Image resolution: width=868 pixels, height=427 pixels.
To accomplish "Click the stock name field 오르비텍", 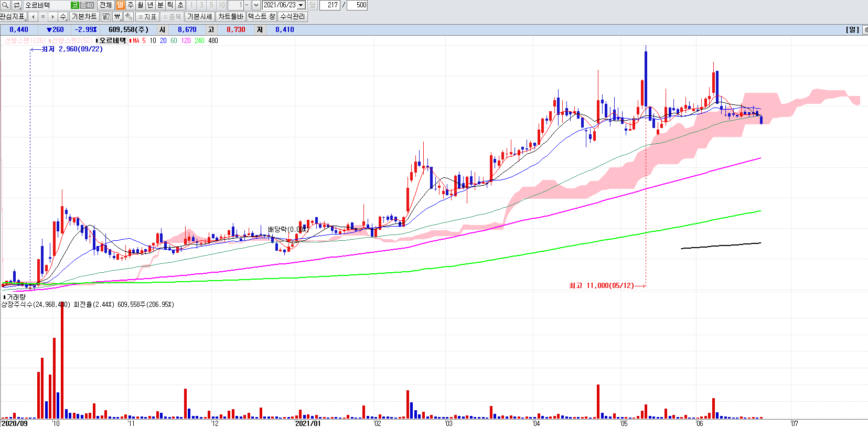I will pyautogui.click(x=47, y=5).
